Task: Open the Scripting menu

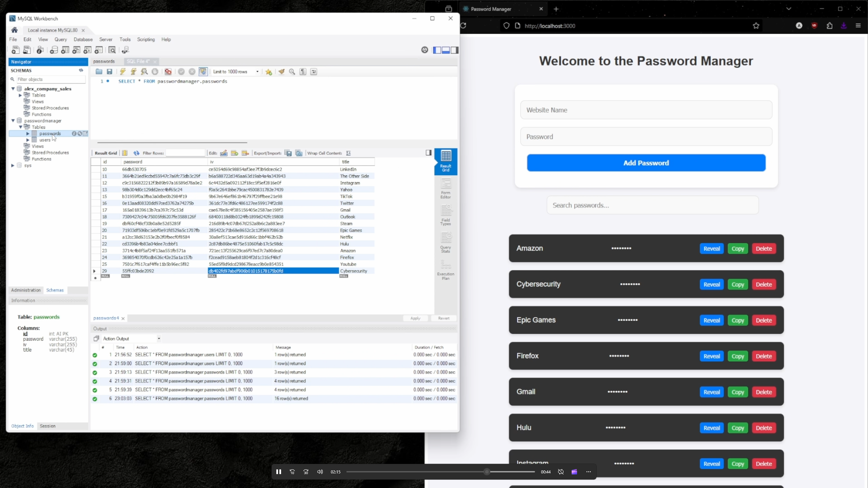Action: click(146, 39)
